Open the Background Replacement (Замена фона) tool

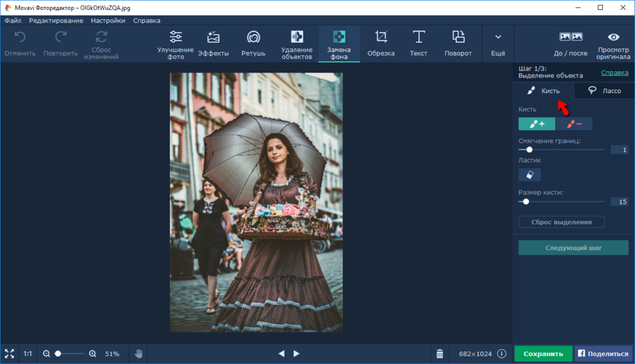(x=339, y=43)
